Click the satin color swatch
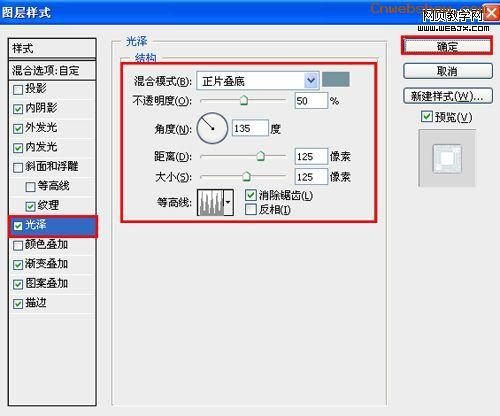 (336, 79)
